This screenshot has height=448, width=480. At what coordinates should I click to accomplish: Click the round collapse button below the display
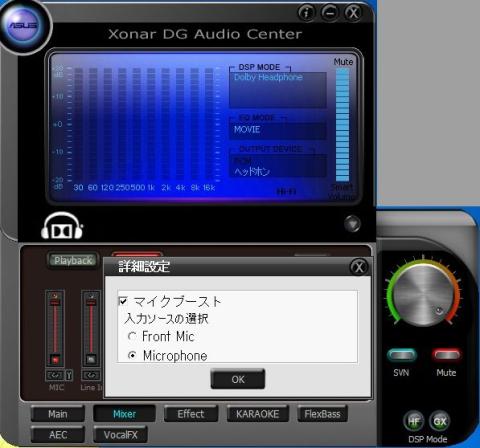tap(352, 223)
